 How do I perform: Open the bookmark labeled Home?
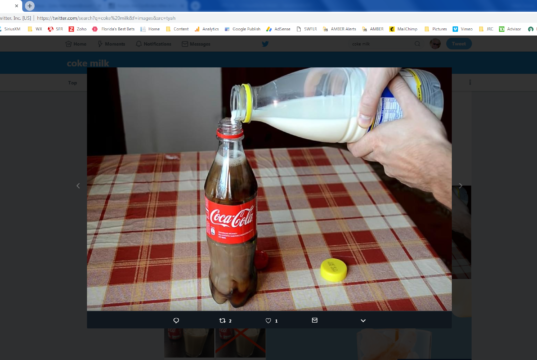tap(150, 29)
